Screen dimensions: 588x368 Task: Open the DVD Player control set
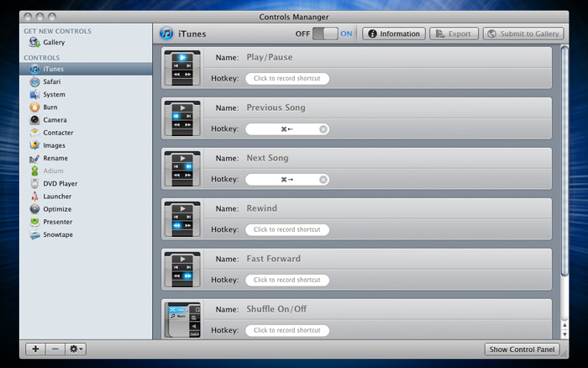click(x=86, y=184)
